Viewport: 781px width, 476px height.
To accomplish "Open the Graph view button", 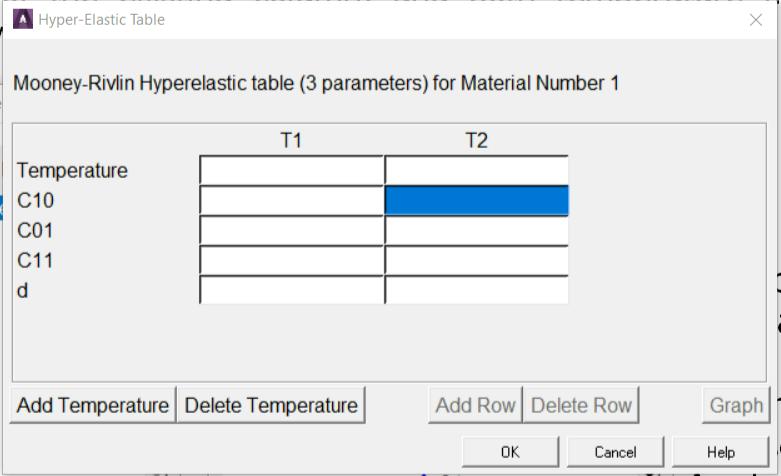I will [736, 405].
